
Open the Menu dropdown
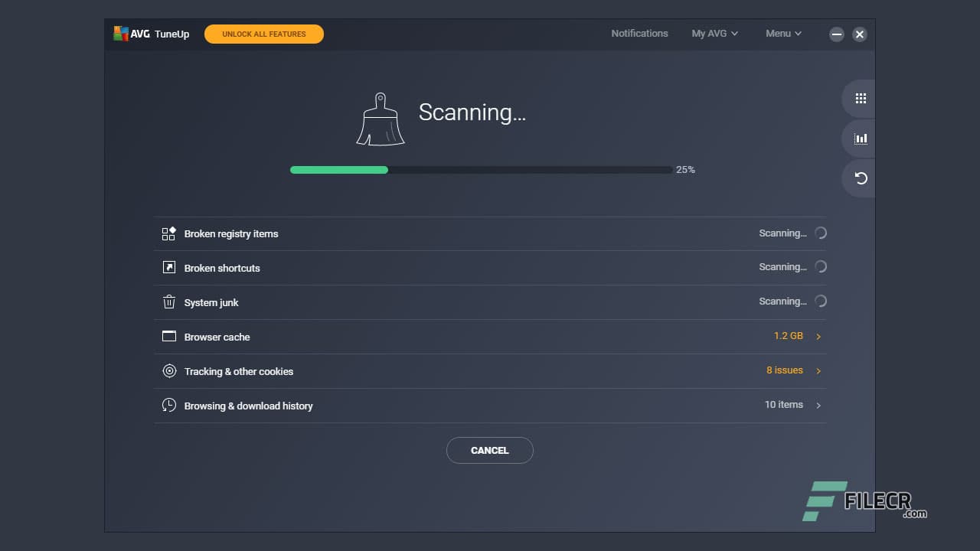[x=782, y=33]
